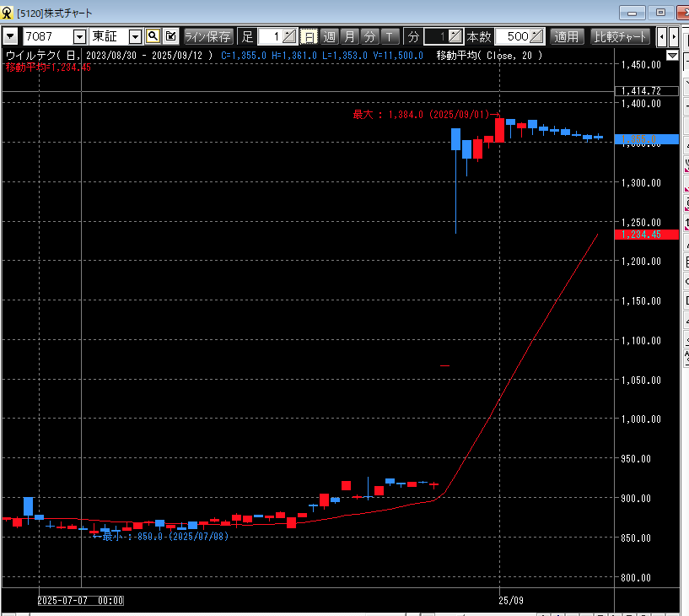Open the 比較チャート comparison chart
The width and height of the screenshot is (689, 616).
click(x=621, y=36)
